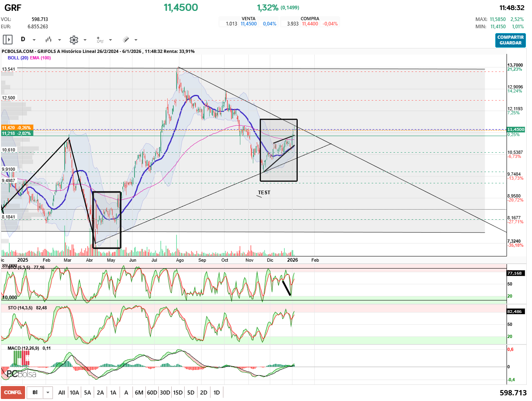The image size is (532, 401).
Task: Switch to the 1A time range
Action: [113, 393]
